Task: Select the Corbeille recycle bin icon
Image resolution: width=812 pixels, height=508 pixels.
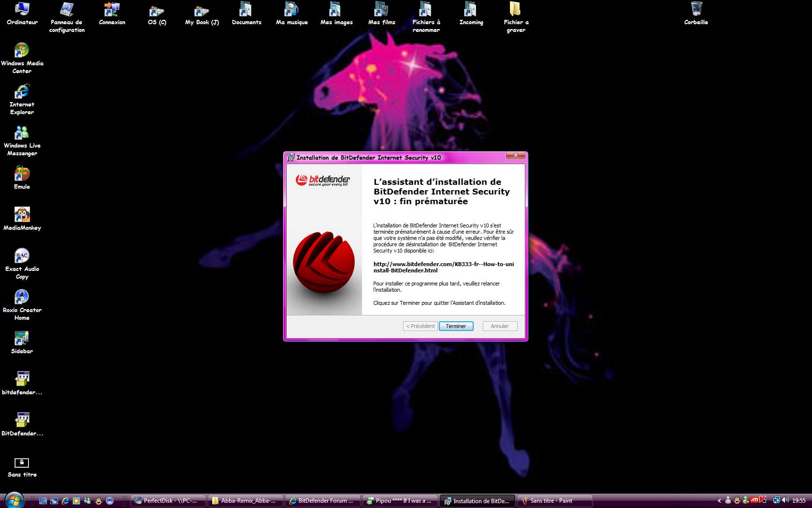Action: (x=696, y=14)
